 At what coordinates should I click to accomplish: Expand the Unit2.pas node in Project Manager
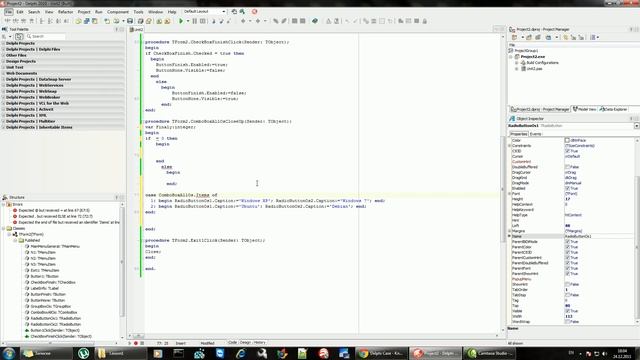pos(517,69)
